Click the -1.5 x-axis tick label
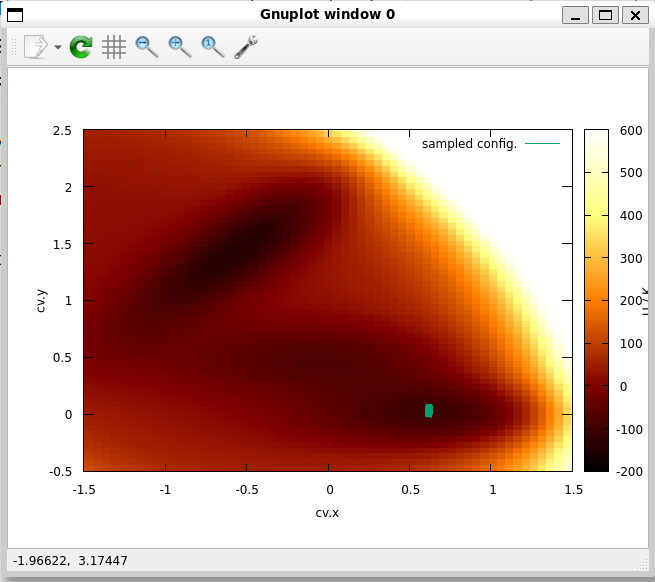 (x=84, y=490)
